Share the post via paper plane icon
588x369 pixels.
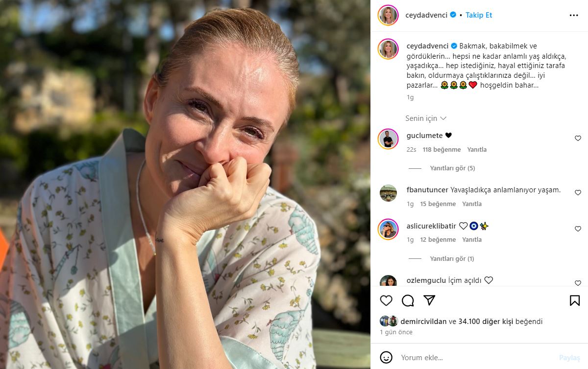pos(429,300)
